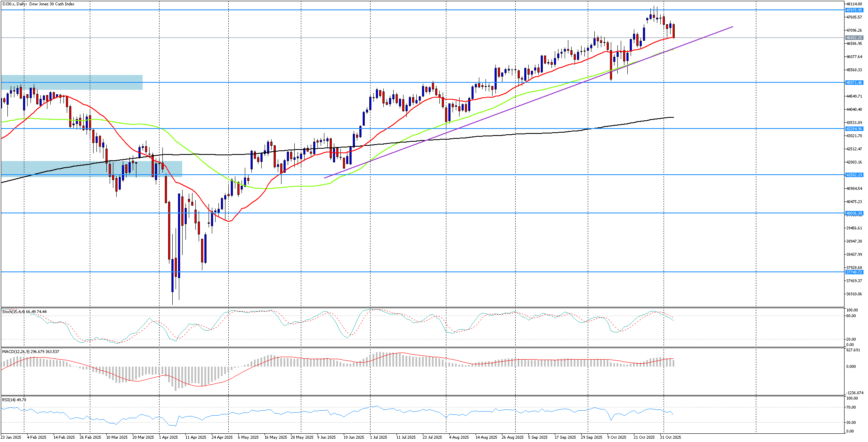
Task: Select the 37748.72 price level label
Action: point(854,272)
